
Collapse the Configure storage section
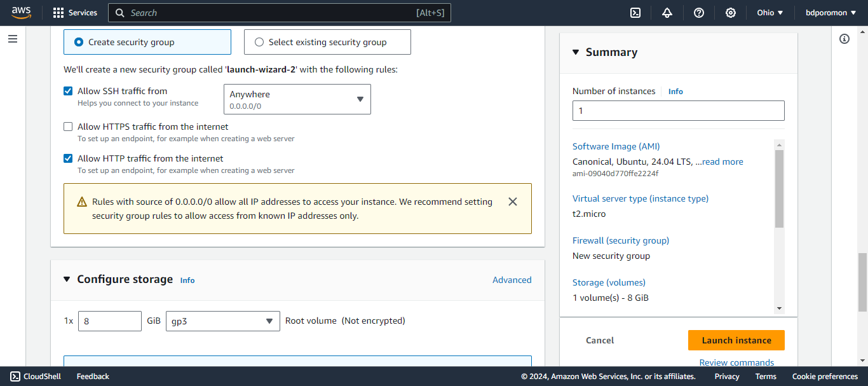(x=67, y=279)
